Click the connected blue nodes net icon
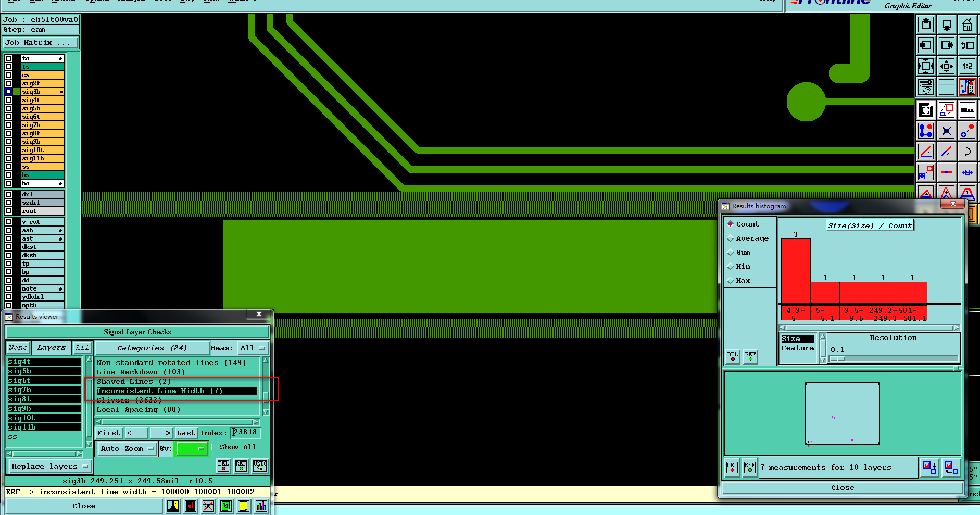The height and width of the screenshot is (515, 980). click(926, 131)
